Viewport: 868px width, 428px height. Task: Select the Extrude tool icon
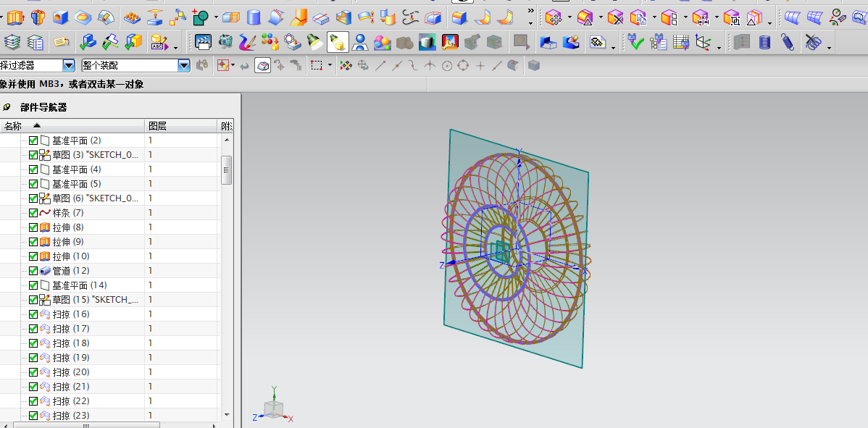tap(16, 18)
